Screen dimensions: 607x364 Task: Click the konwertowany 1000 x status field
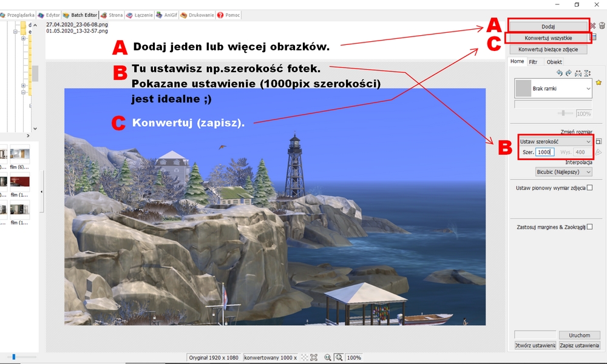click(x=271, y=357)
